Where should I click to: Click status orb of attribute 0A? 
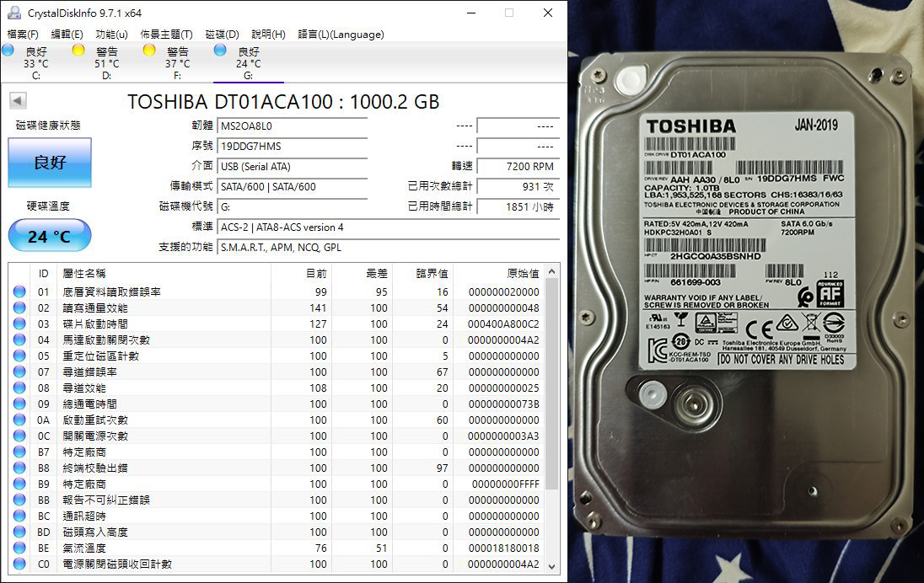pos(19,420)
